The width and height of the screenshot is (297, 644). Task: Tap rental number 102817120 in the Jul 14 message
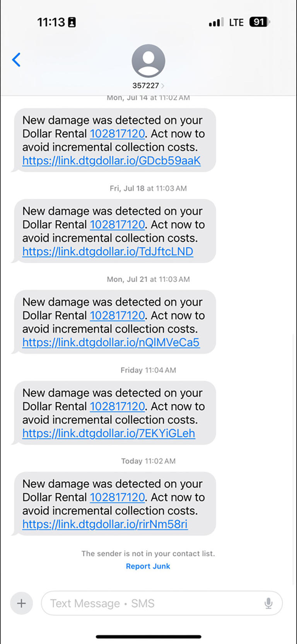click(x=118, y=134)
